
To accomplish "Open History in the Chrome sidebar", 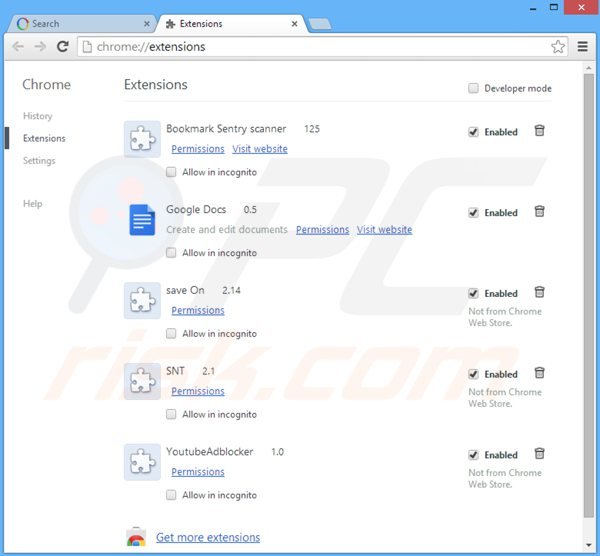I will point(38,116).
